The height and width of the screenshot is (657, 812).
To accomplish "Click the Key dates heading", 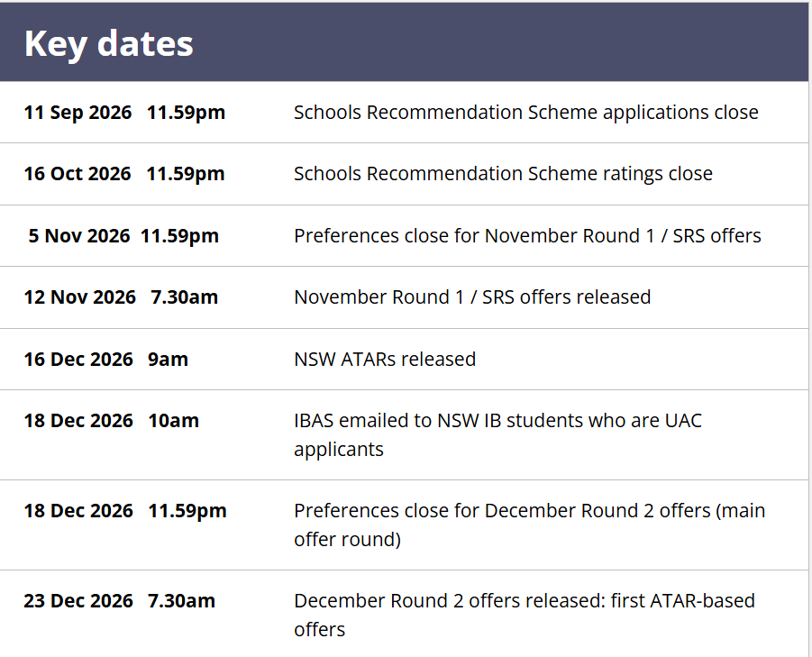I will 109,44.
